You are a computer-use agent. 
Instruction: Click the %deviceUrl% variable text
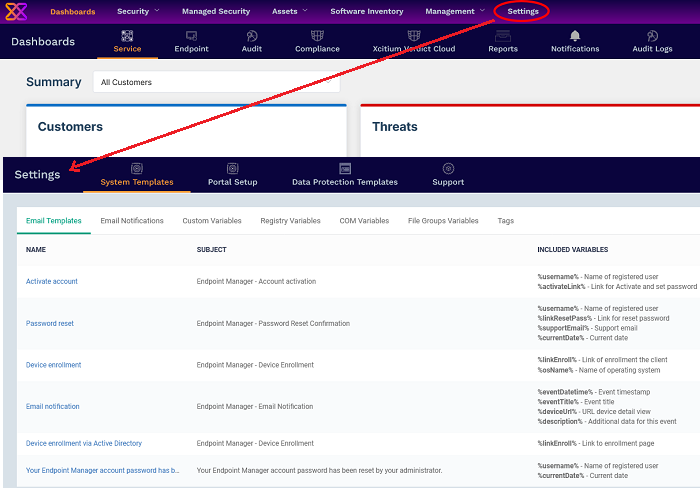pos(557,412)
